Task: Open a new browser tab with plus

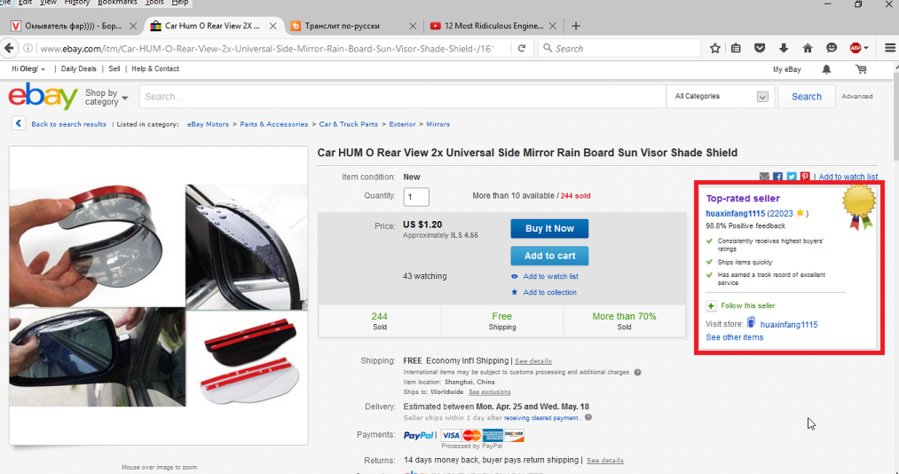Action: pyautogui.click(x=576, y=26)
